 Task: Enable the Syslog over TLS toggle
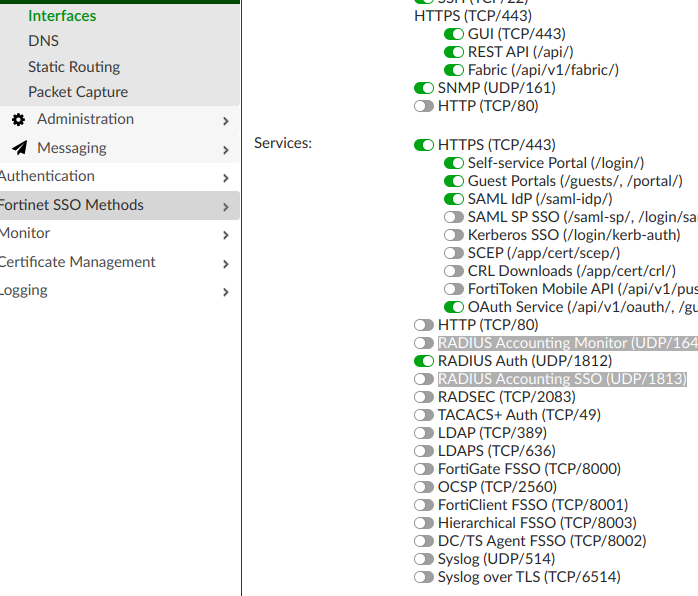pos(424,577)
